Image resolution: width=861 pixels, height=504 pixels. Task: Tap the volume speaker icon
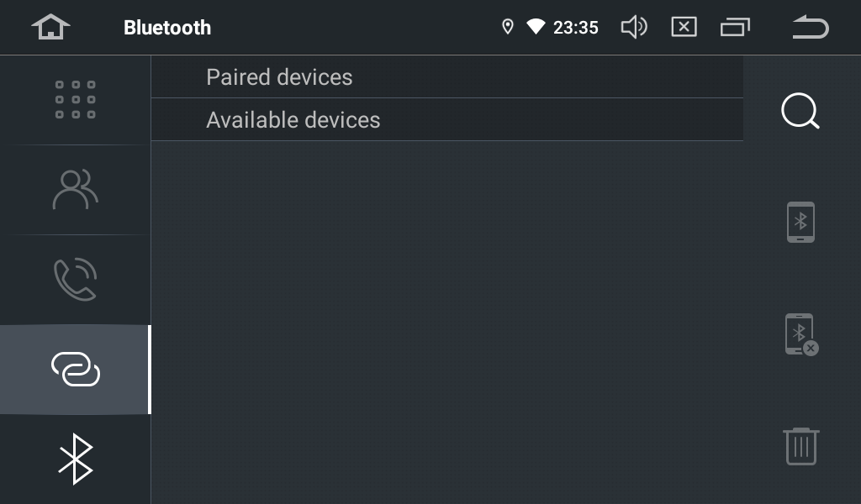pos(633,27)
